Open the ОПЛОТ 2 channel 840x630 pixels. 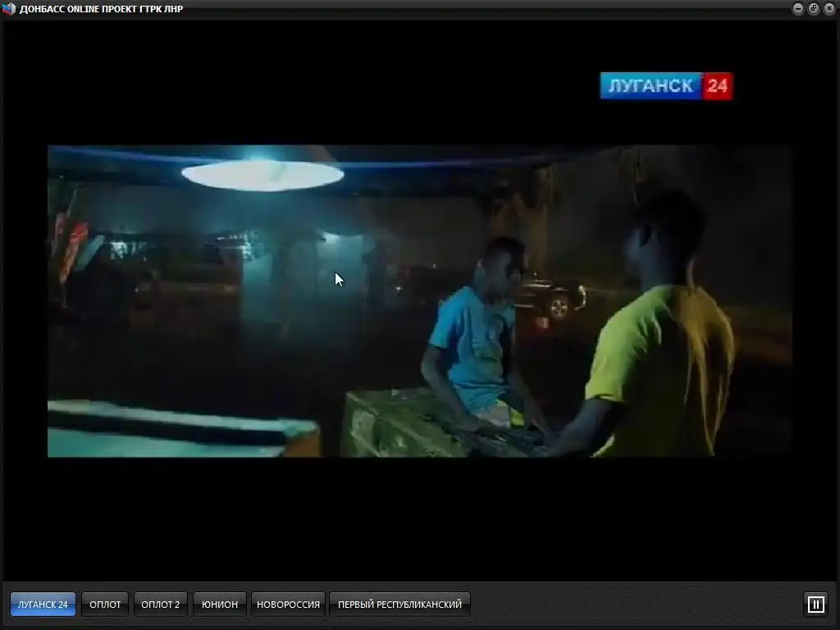coord(160,604)
